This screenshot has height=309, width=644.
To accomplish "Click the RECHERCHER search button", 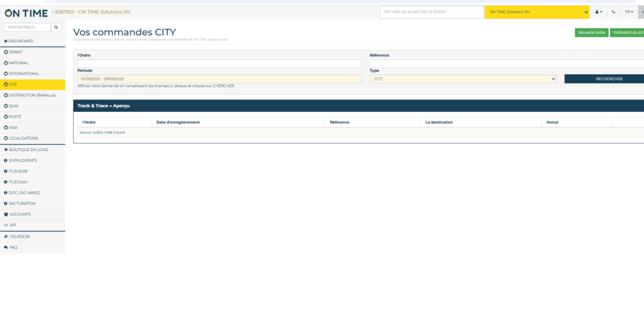I will coord(604,79).
